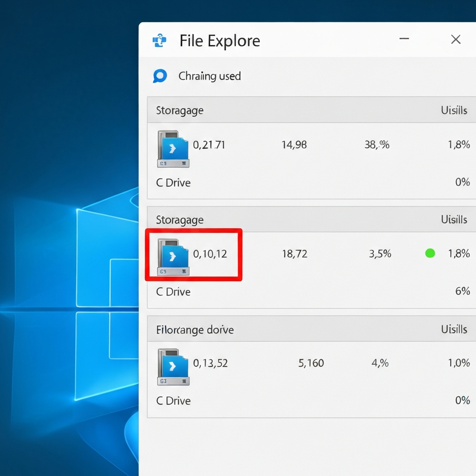
Task: Collapse the Filorange dorve section
Action: [195, 329]
